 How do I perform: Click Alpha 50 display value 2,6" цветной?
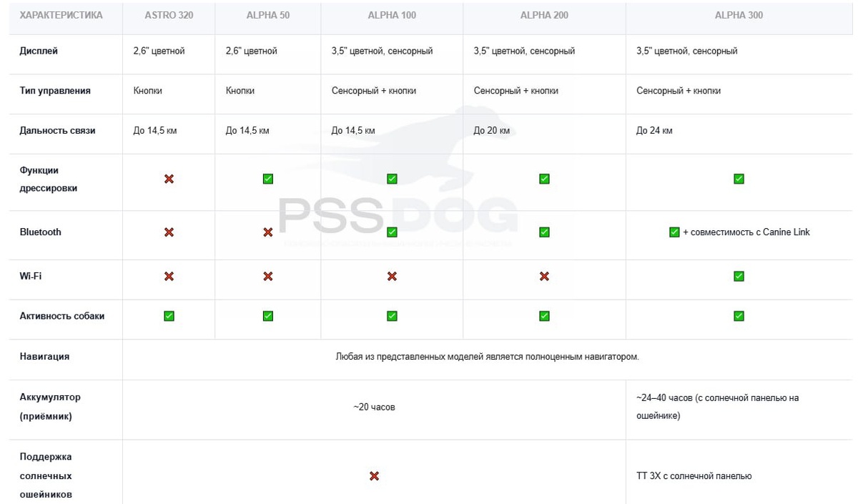(x=251, y=51)
